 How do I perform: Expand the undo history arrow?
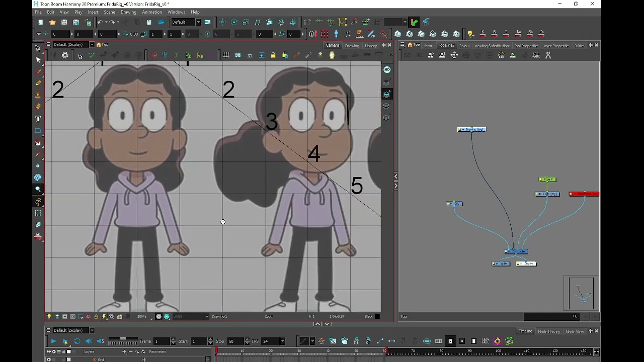[x=106, y=22]
